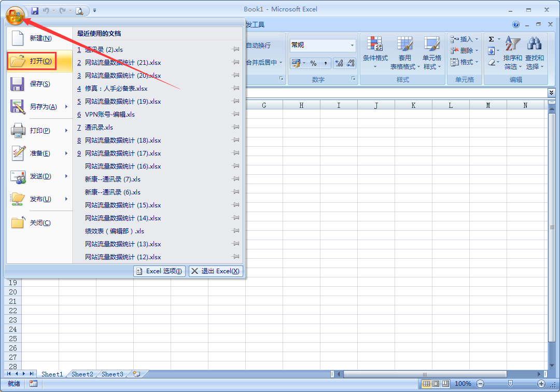The height and width of the screenshot is (392, 560).
Task: Pin 通讯录 (2).xls in recent documents
Action: [x=236, y=50]
